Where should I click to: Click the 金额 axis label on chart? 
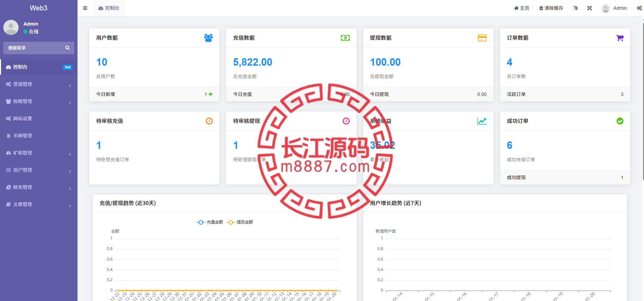pyautogui.click(x=115, y=231)
